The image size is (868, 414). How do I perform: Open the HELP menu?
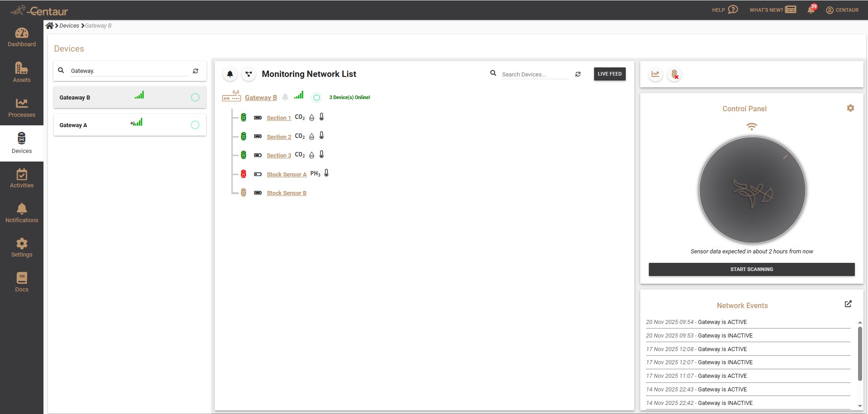coord(724,10)
